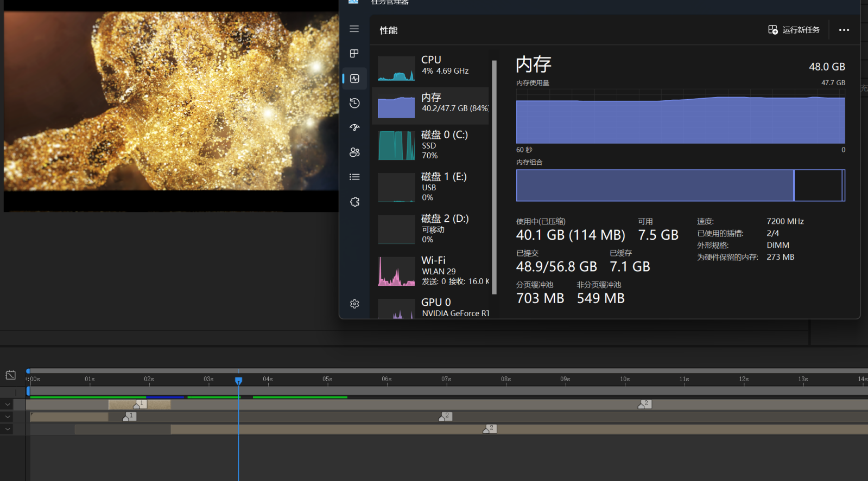The width and height of the screenshot is (868, 481).
Task: Switch to the Processes page icon
Action: click(x=354, y=54)
